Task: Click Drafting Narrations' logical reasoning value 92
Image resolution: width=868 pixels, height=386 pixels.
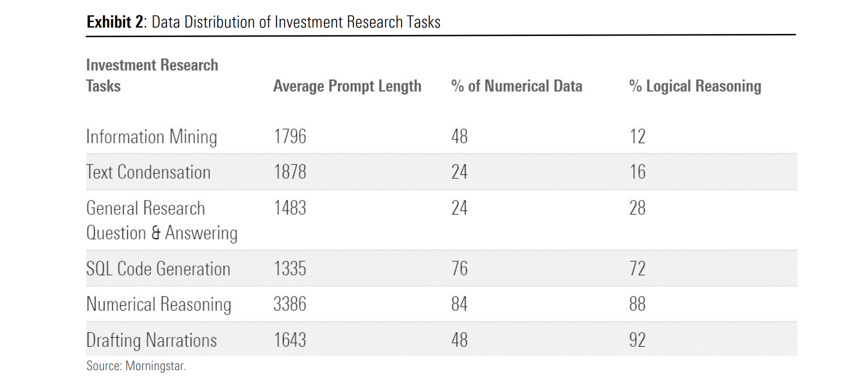Action: coord(637,340)
